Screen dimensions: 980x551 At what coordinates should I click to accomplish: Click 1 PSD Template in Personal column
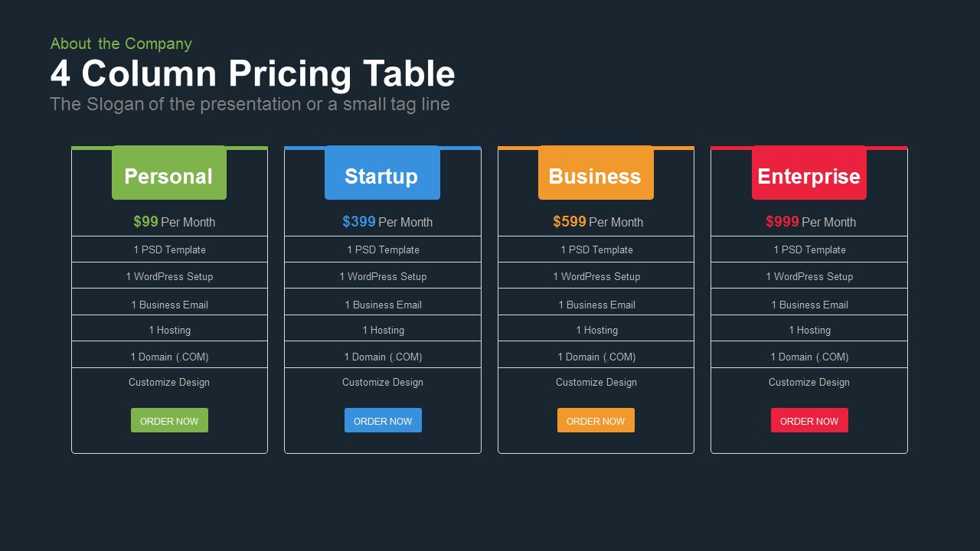[x=169, y=249]
